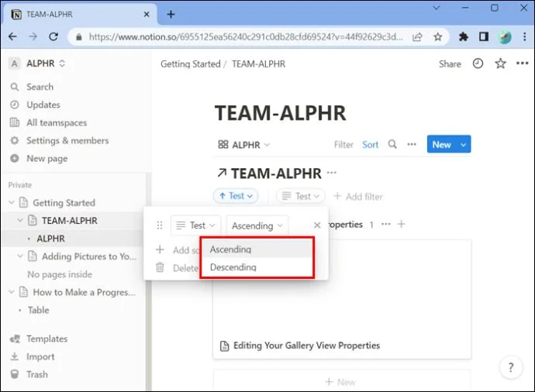Click the browser address bar URL

click(x=245, y=37)
